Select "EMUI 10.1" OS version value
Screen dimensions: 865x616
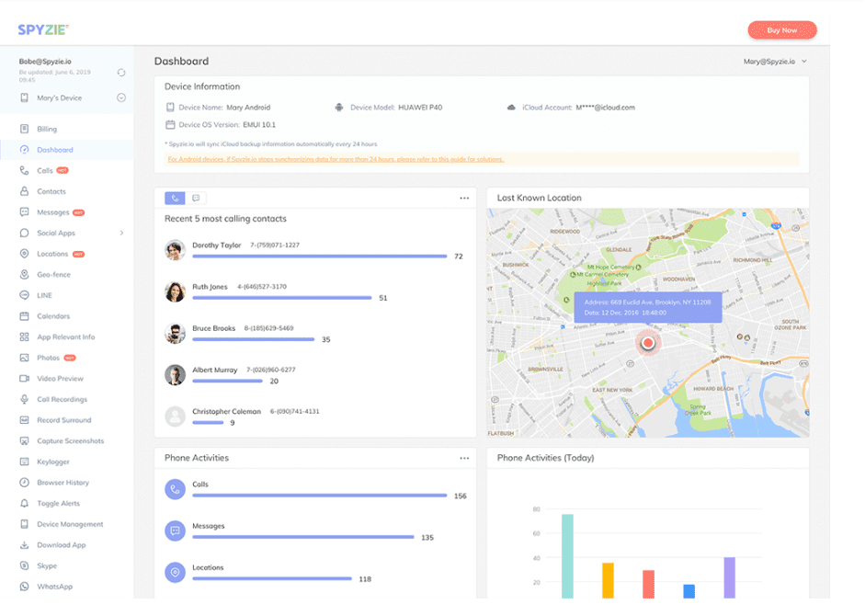tap(259, 125)
